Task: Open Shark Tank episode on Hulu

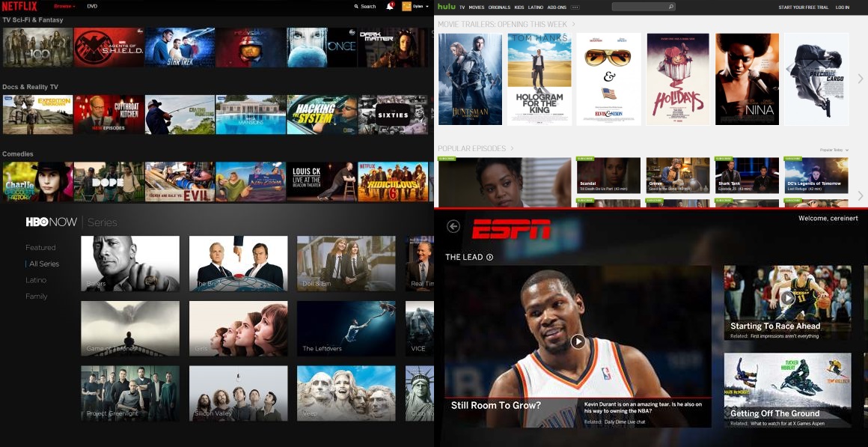Action: pos(747,175)
